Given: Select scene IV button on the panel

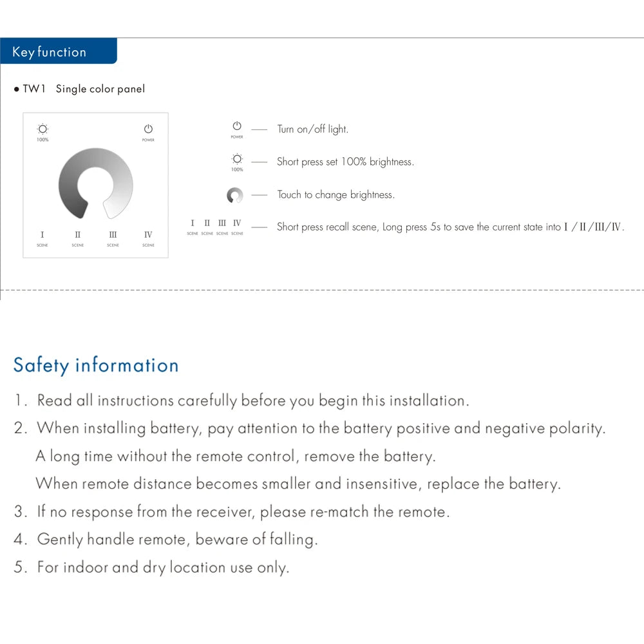Looking at the screenshot, I should (x=148, y=239).
